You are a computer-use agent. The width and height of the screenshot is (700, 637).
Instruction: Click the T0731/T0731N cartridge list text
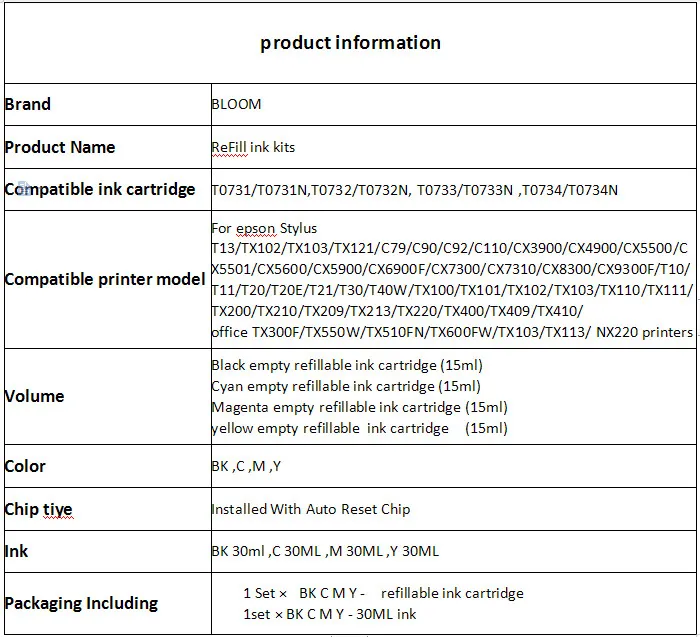pos(414,189)
